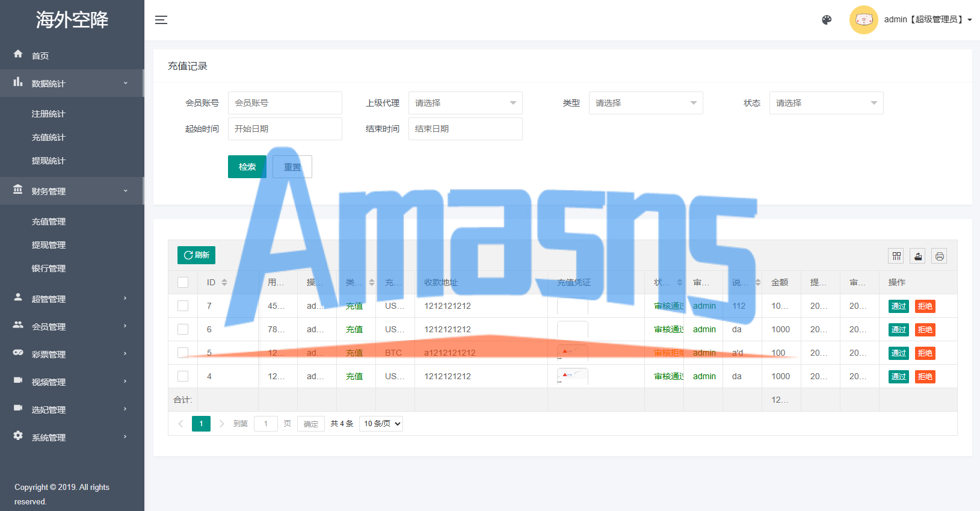Sort the table by ID column arrows

[x=224, y=282]
